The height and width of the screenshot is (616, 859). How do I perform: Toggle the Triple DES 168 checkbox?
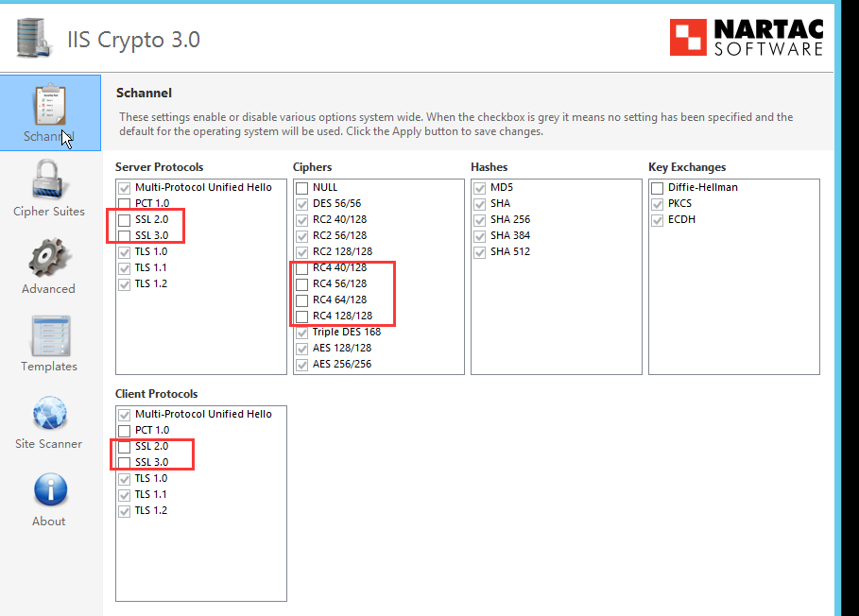pyautogui.click(x=301, y=333)
